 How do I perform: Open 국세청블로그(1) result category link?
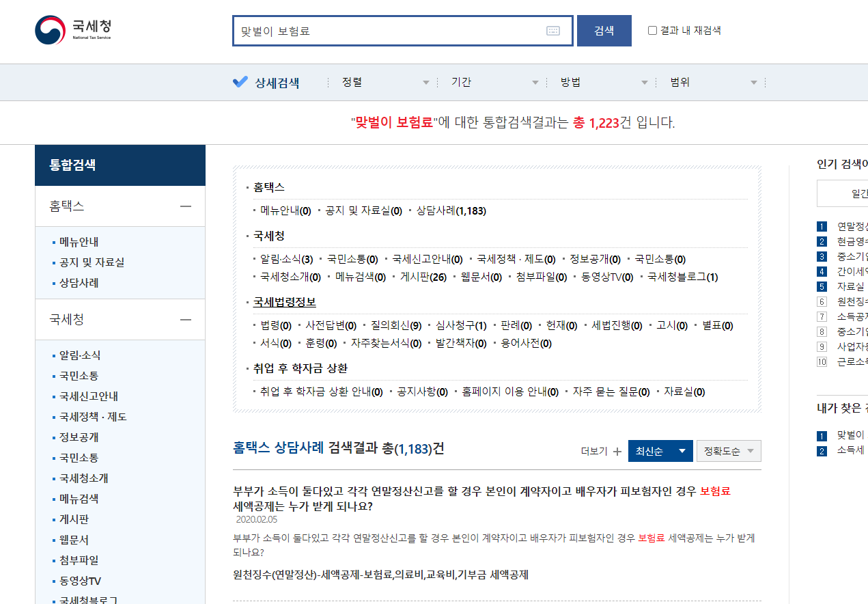click(x=682, y=277)
